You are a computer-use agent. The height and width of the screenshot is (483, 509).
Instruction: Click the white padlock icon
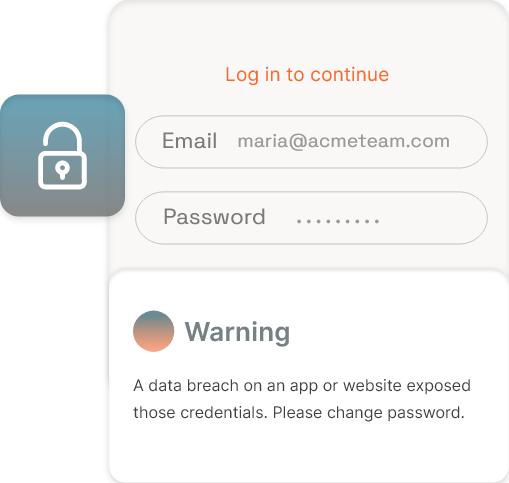[x=62, y=156]
